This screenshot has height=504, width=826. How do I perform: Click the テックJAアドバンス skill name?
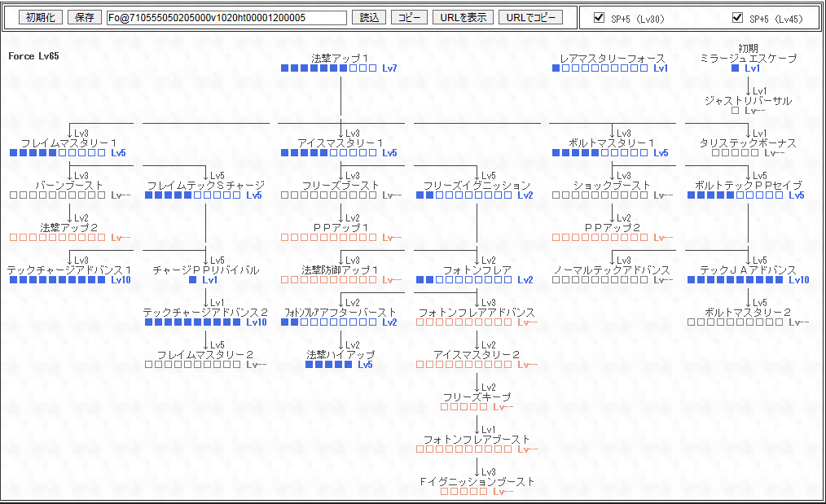tap(748, 270)
